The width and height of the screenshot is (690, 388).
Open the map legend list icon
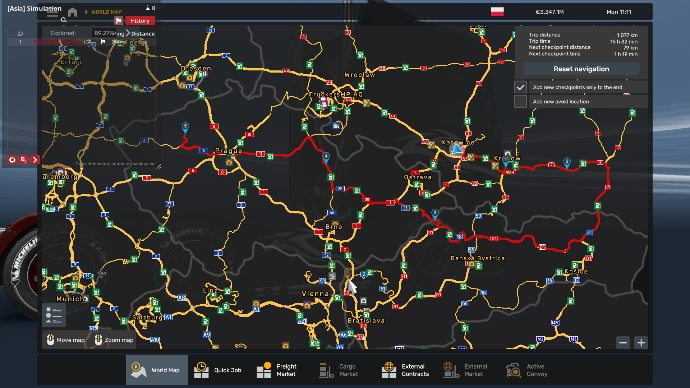[54, 315]
